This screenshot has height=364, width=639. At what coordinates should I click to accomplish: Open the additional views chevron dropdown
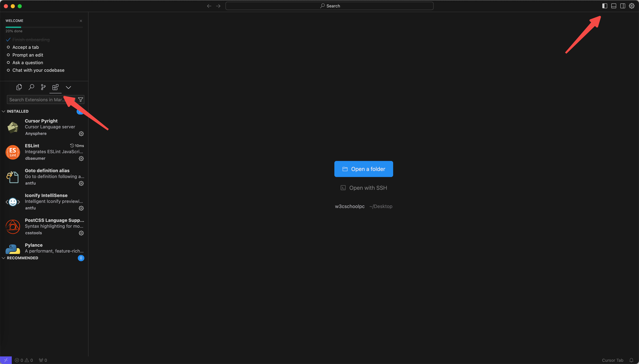(x=68, y=87)
